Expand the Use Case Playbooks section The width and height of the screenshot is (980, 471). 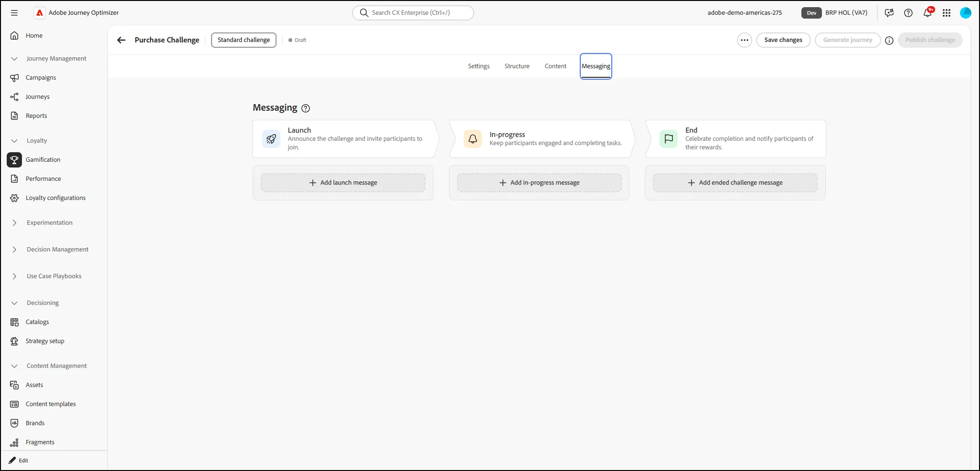click(x=14, y=276)
